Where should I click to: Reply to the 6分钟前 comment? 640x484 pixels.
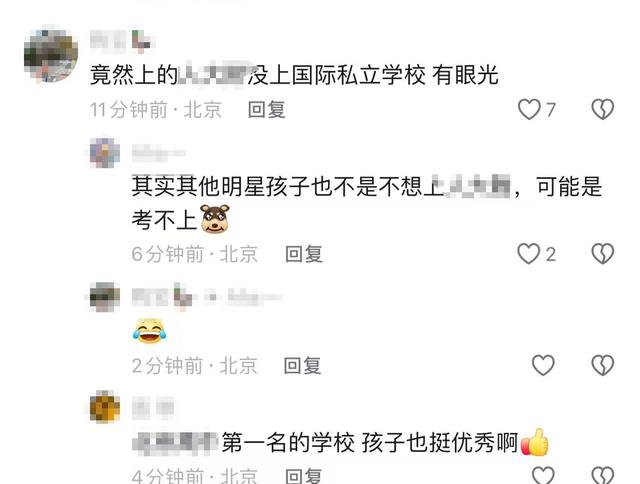[x=304, y=254]
